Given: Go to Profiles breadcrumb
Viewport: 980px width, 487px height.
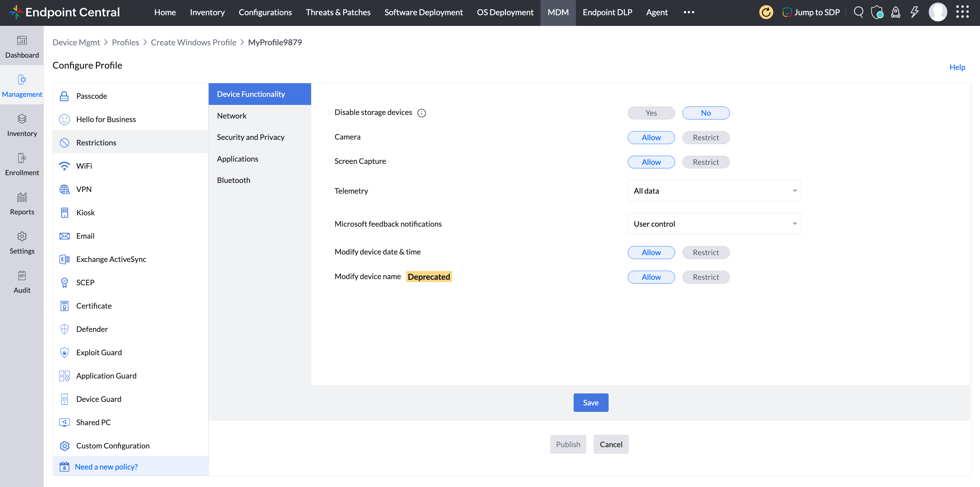Looking at the screenshot, I should point(125,42).
